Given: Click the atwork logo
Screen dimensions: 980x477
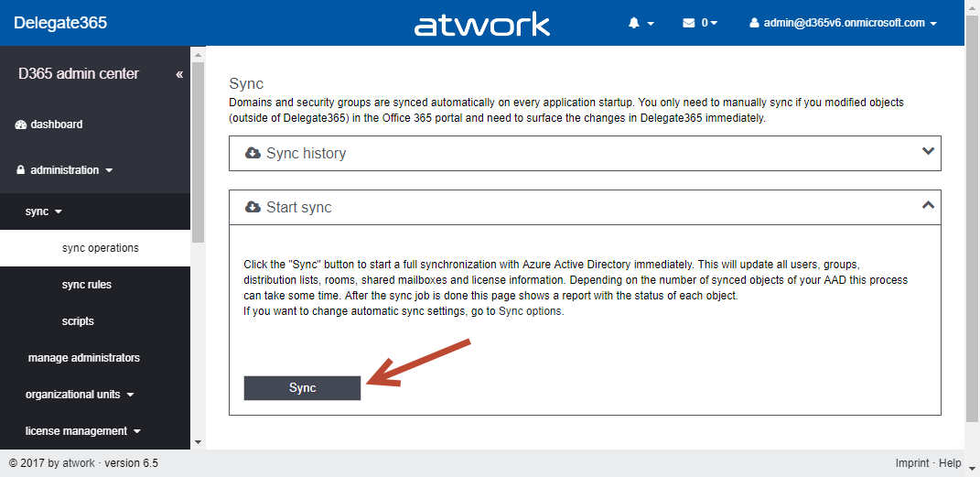Looking at the screenshot, I should point(482,25).
